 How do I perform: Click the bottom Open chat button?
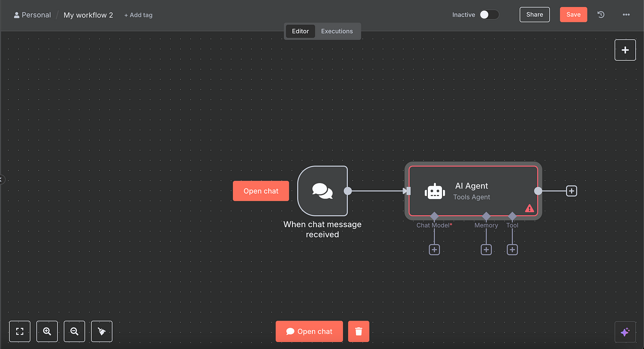(309, 332)
